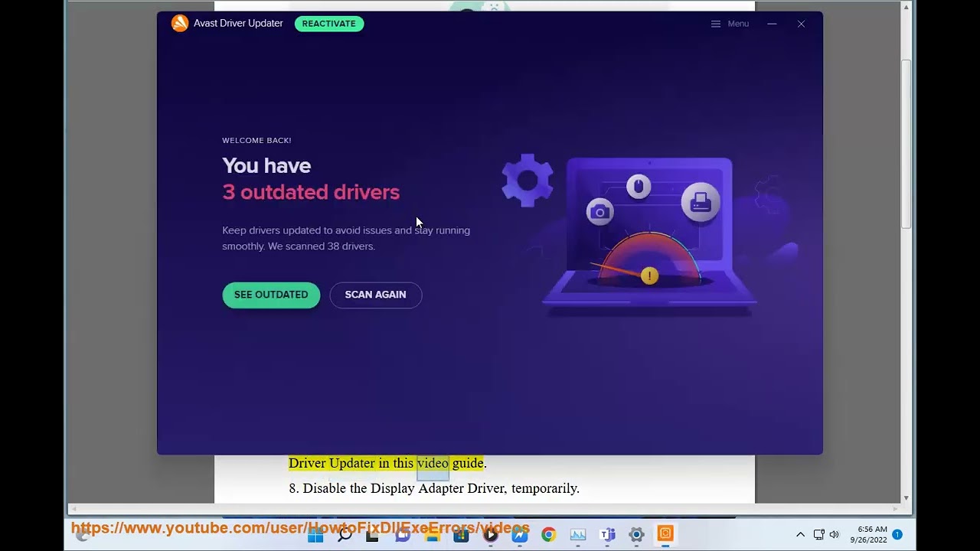Open the notification badge in the tray

pyautogui.click(x=897, y=535)
